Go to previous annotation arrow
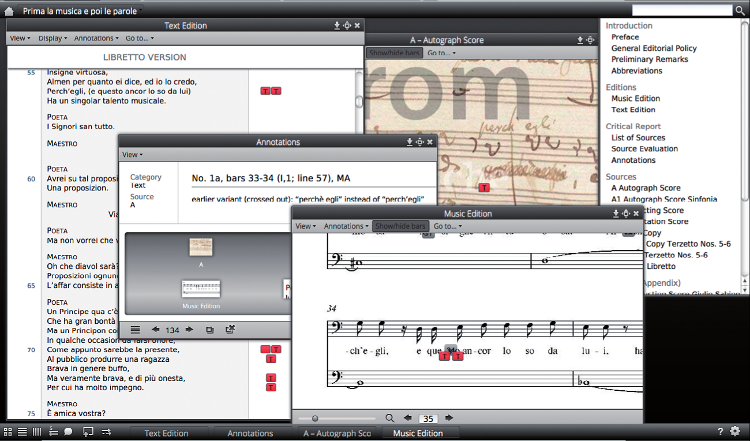The width and height of the screenshot is (750, 441). coord(156,329)
